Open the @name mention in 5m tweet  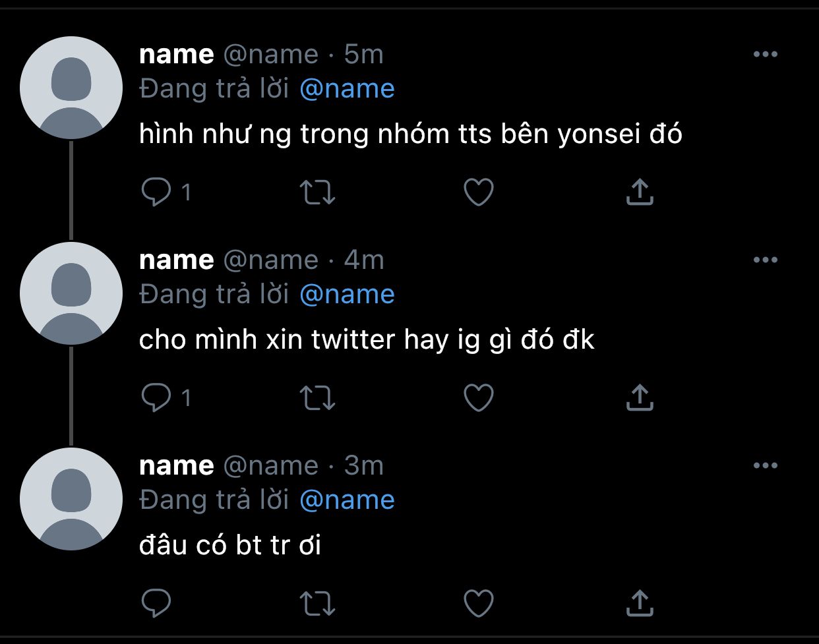[x=347, y=88]
